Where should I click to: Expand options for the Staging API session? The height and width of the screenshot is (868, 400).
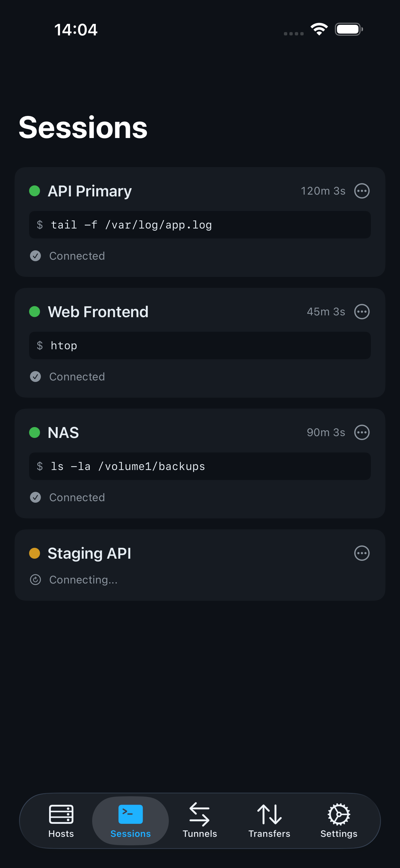coord(362,553)
